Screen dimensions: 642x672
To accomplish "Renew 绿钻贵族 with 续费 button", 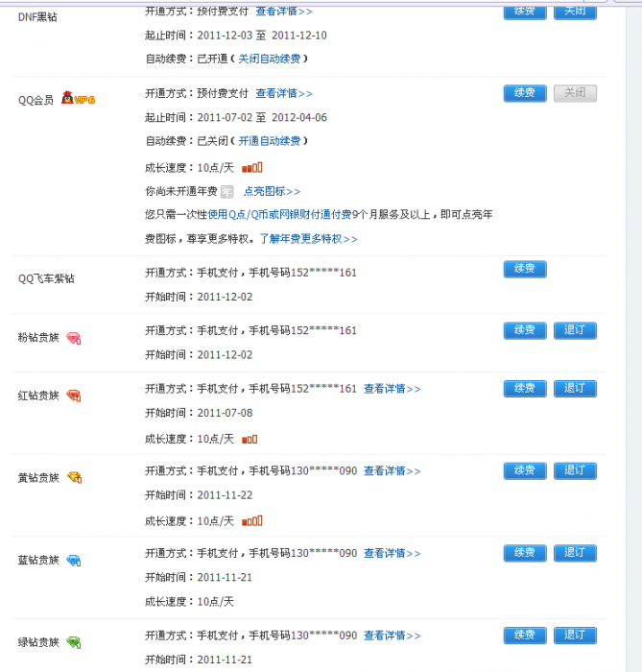I will (x=525, y=636).
